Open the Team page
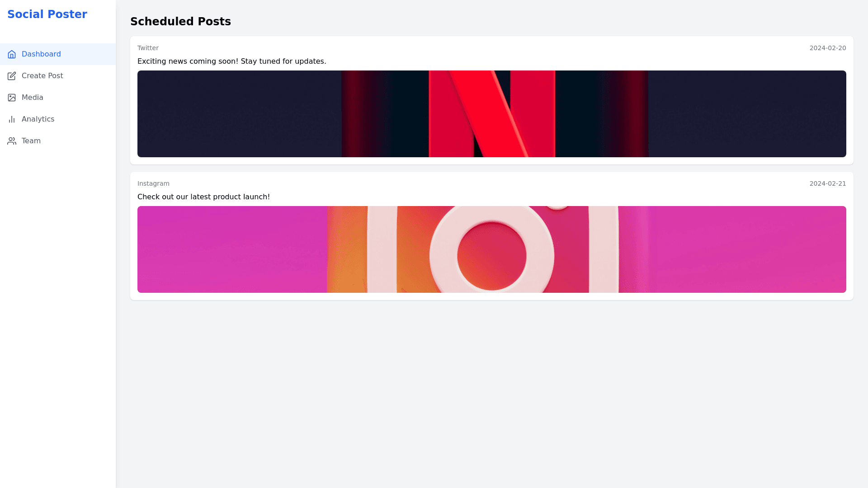The width and height of the screenshot is (868, 488). click(31, 141)
